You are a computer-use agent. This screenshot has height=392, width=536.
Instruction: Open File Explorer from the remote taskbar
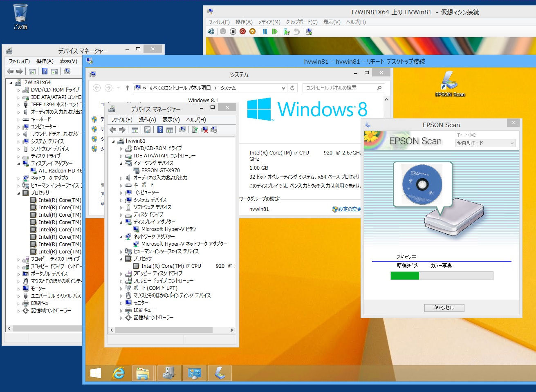143,373
